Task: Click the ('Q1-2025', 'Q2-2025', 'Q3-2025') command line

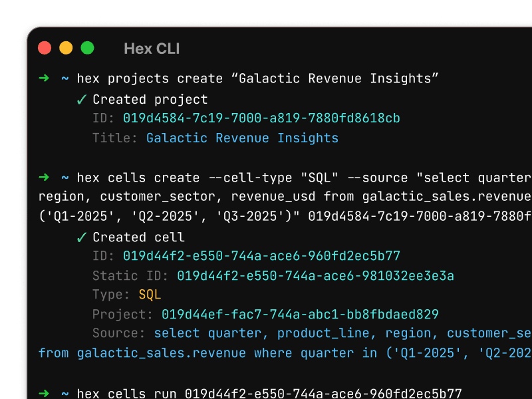Action: [285, 216]
